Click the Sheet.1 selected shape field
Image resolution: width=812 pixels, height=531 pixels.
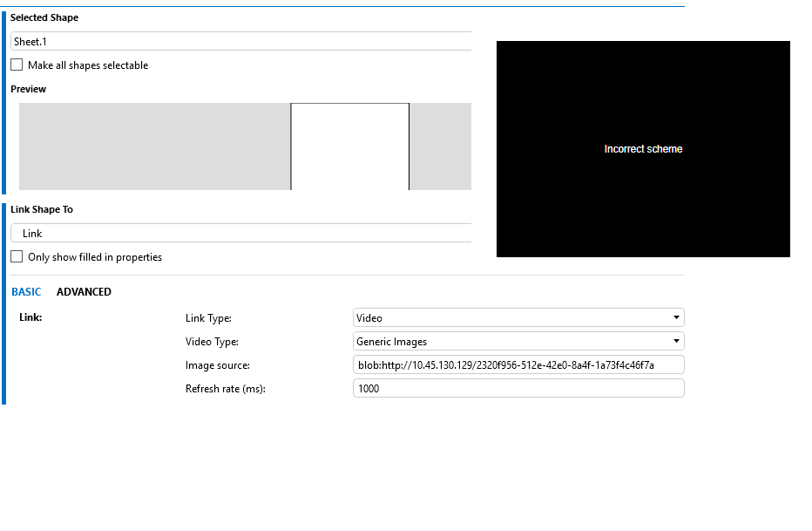point(240,41)
